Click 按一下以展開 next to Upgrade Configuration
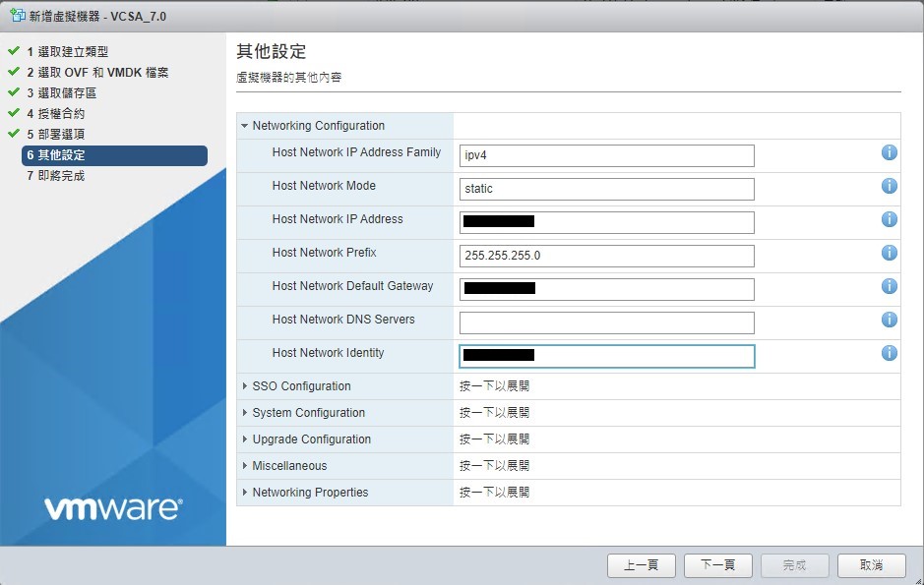The image size is (924, 585). (x=494, y=439)
